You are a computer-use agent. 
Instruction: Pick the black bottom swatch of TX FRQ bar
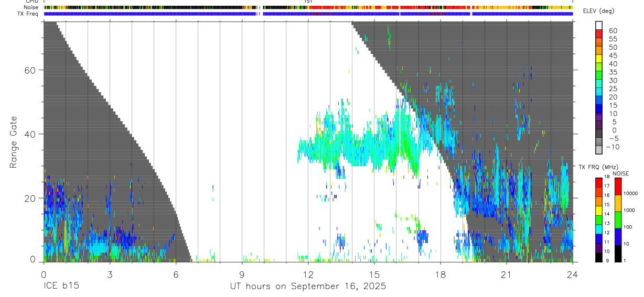tap(598, 257)
